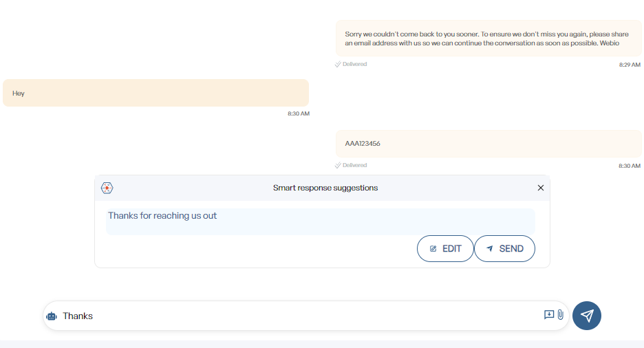The height and width of the screenshot is (348, 644).
Task: Click the pencil icon on EDIT button
Action: [433, 249]
